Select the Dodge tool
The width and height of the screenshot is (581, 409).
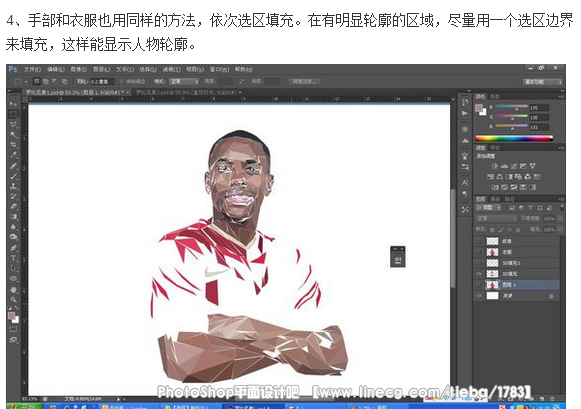13,237
